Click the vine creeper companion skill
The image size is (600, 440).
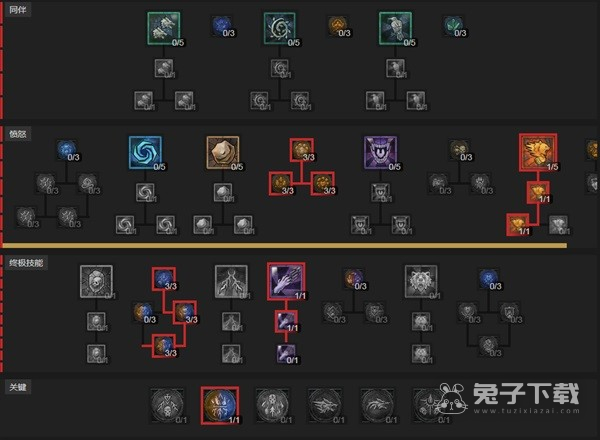279,28
